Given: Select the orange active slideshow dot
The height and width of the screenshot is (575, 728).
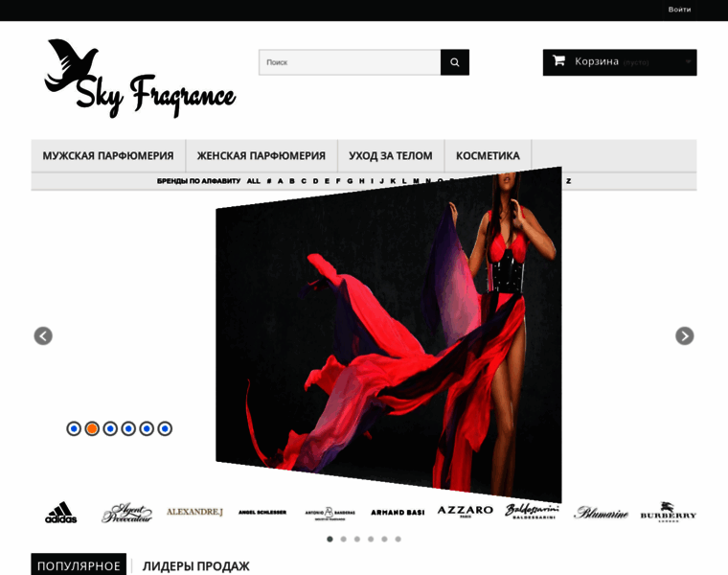Looking at the screenshot, I should 92,428.
